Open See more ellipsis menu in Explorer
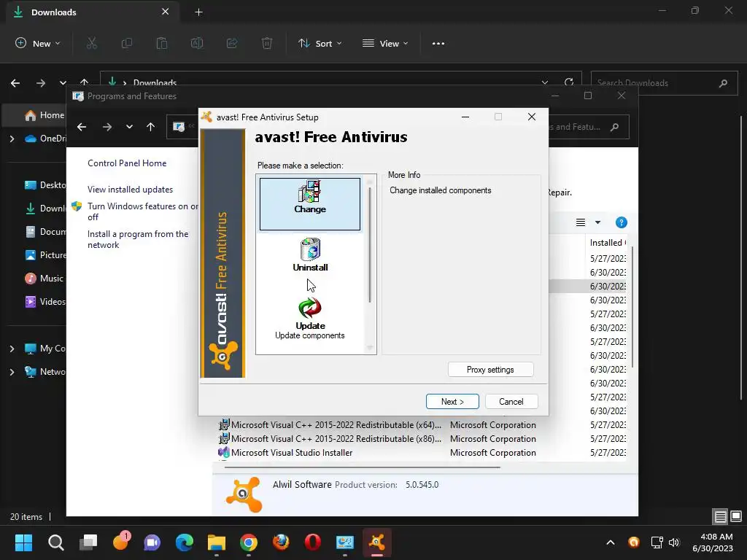The height and width of the screenshot is (560, 747). 438,43
